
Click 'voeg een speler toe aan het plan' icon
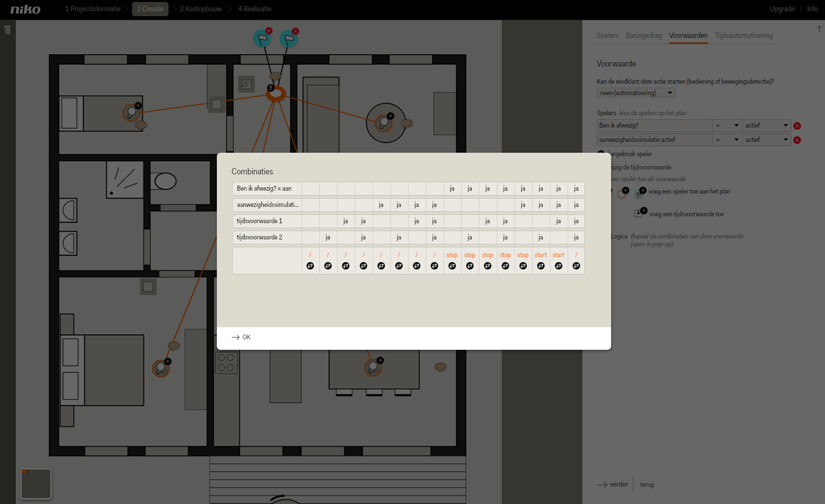point(640,193)
